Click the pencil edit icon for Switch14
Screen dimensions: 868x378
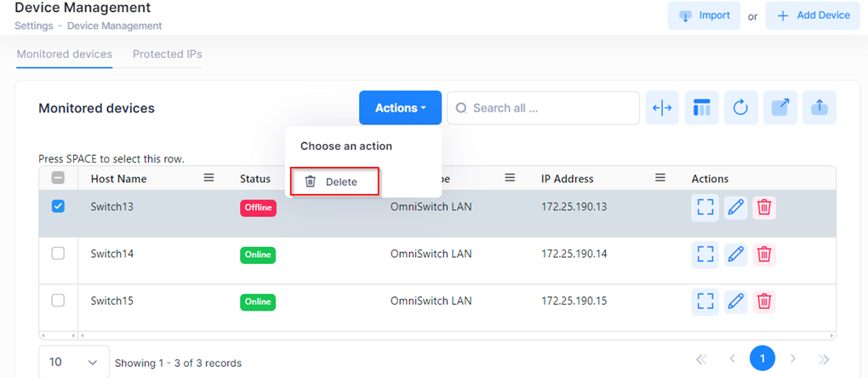(x=735, y=254)
